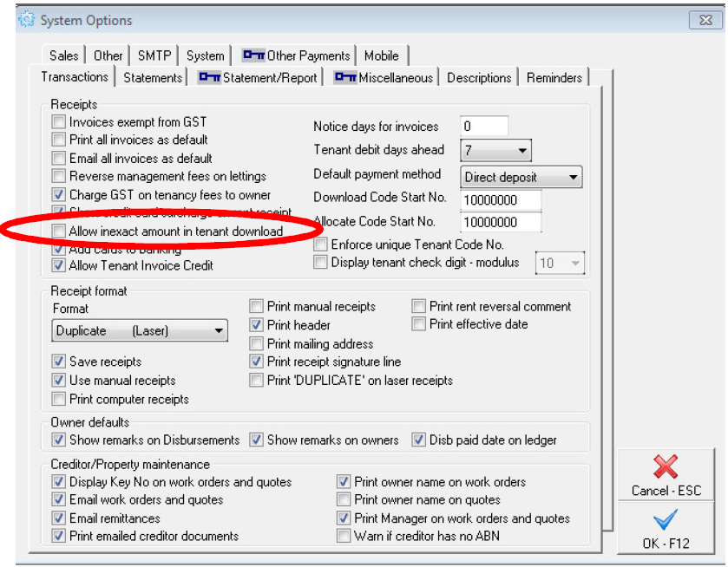Untick Print receipt signature line
The height and width of the screenshot is (567, 728).
256,362
